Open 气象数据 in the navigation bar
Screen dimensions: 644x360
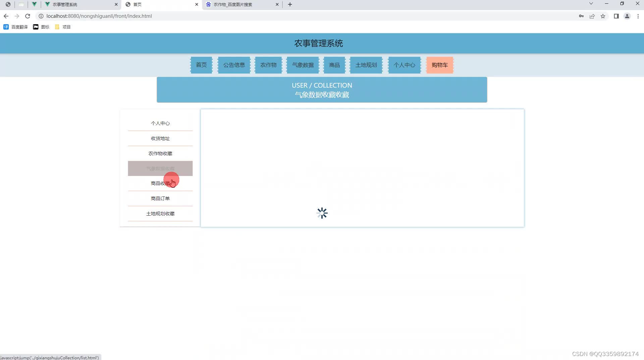click(x=303, y=65)
